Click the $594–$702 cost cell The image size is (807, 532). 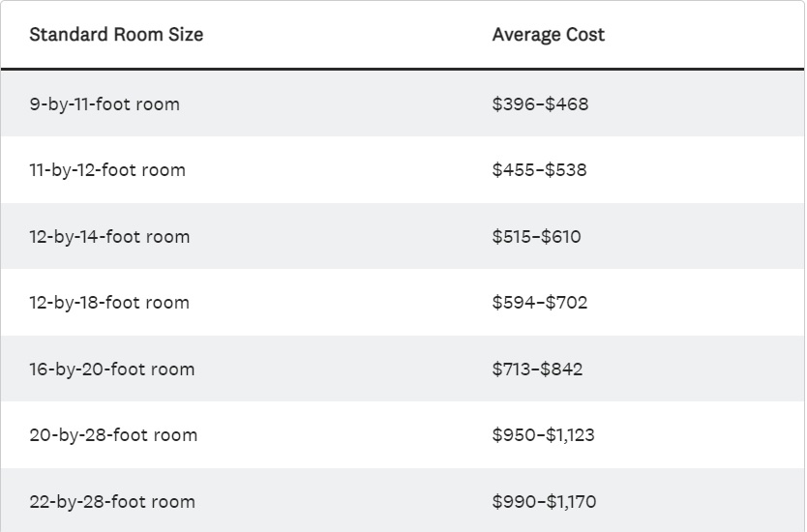pyautogui.click(x=539, y=303)
